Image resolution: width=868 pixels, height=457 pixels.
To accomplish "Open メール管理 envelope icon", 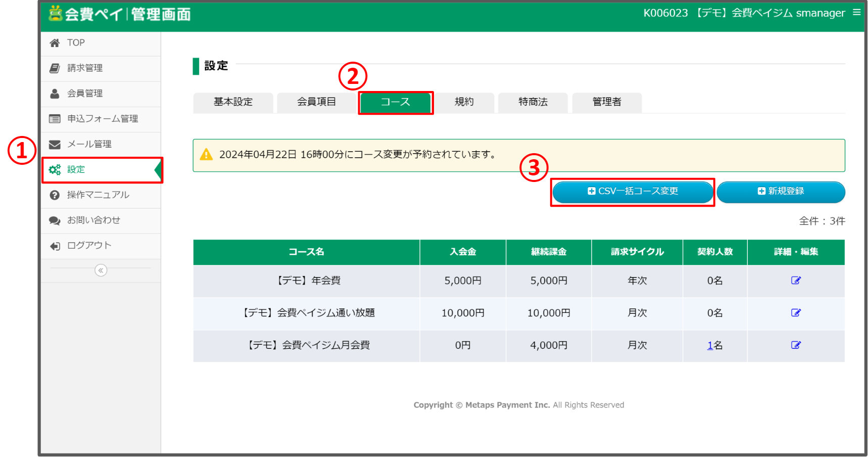I will pyautogui.click(x=55, y=144).
